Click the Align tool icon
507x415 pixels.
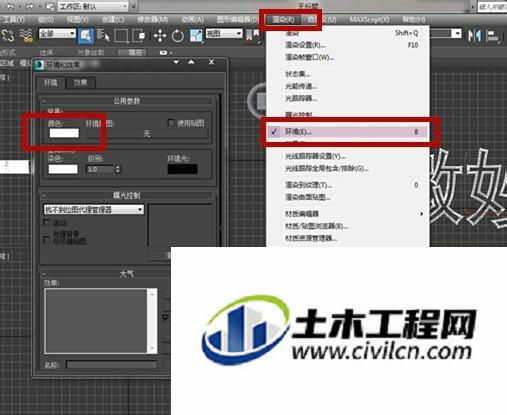[x=493, y=35]
